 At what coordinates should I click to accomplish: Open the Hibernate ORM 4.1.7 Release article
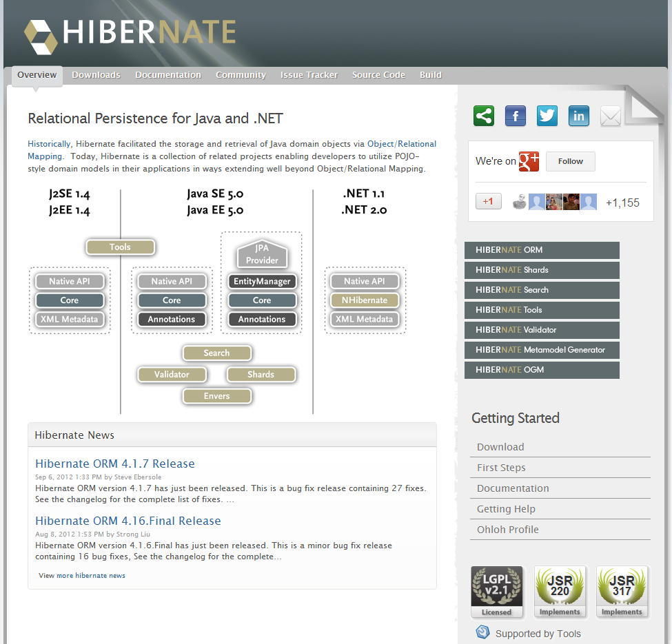tap(114, 464)
